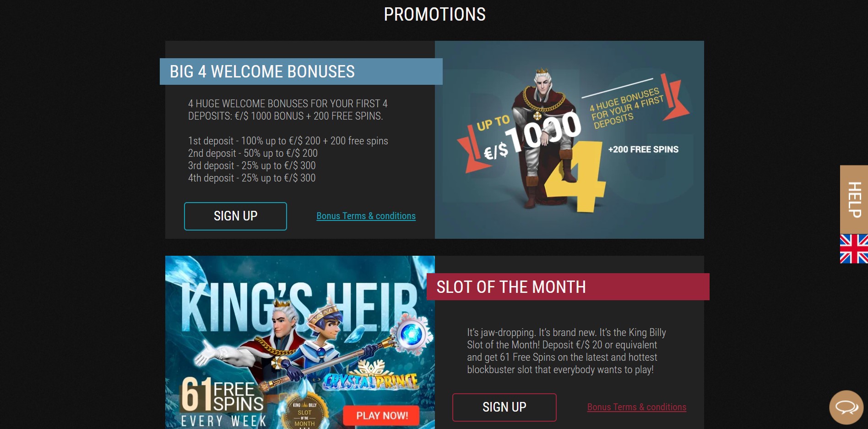Click the Big 4 welcome bonus banner image

point(569,140)
